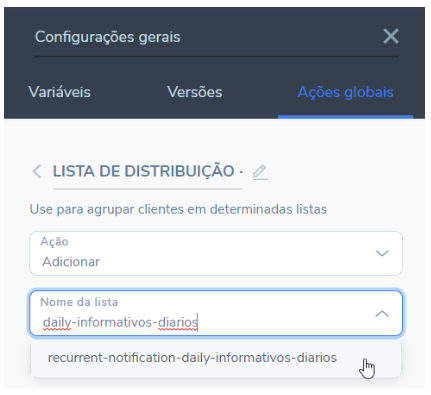Click the underlined word 'daily' in input
This screenshot has height=395, width=431.
pyautogui.click(x=57, y=323)
